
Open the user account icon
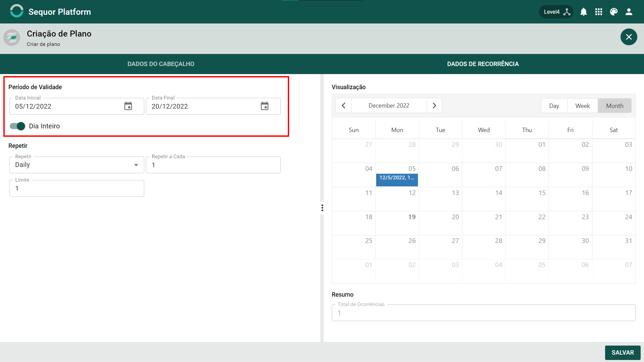[x=629, y=12]
